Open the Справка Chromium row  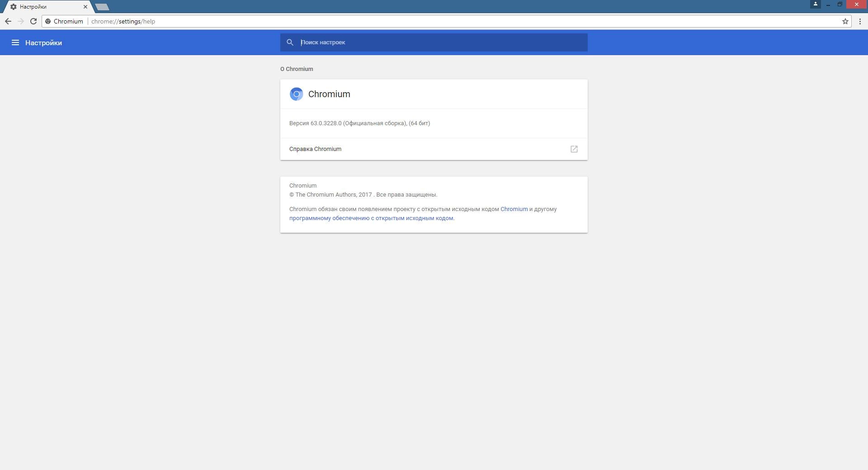[434, 149]
